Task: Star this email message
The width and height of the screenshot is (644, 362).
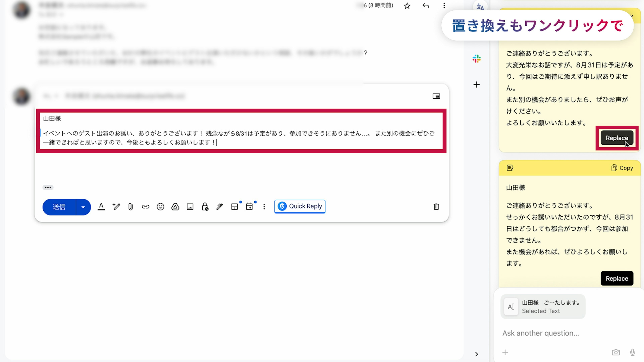Action: point(407,6)
